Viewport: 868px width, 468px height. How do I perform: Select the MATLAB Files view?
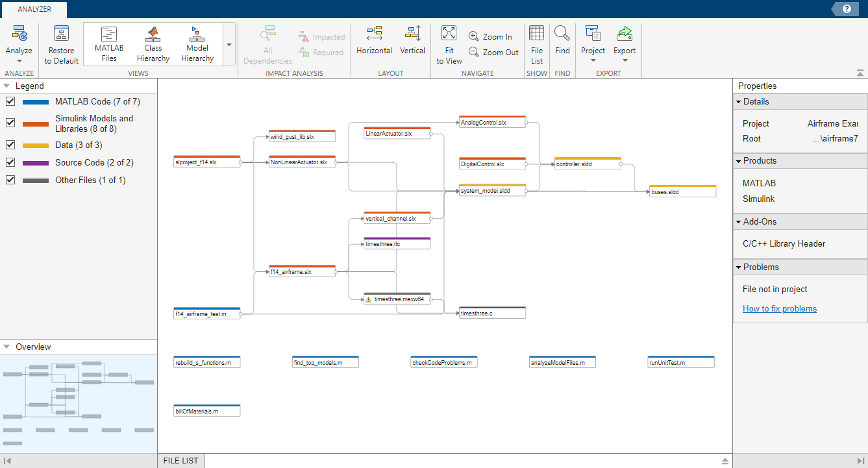coord(108,43)
